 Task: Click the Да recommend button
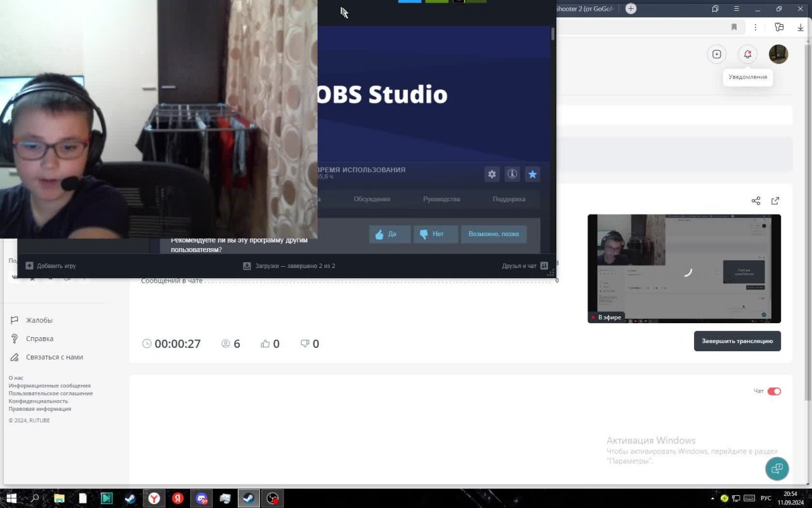click(390, 234)
